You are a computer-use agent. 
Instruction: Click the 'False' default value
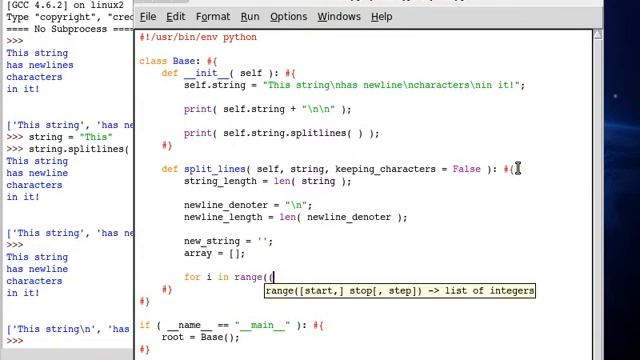[466, 169]
